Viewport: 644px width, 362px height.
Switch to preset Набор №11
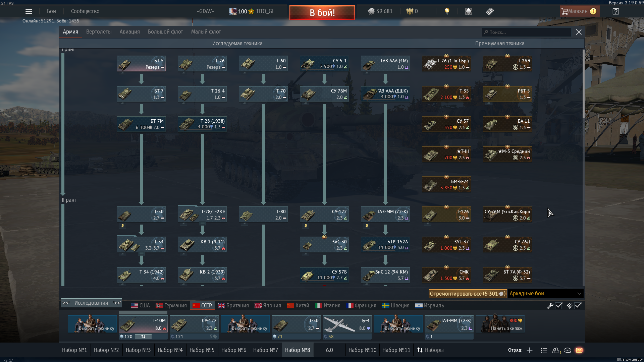pyautogui.click(x=396, y=350)
